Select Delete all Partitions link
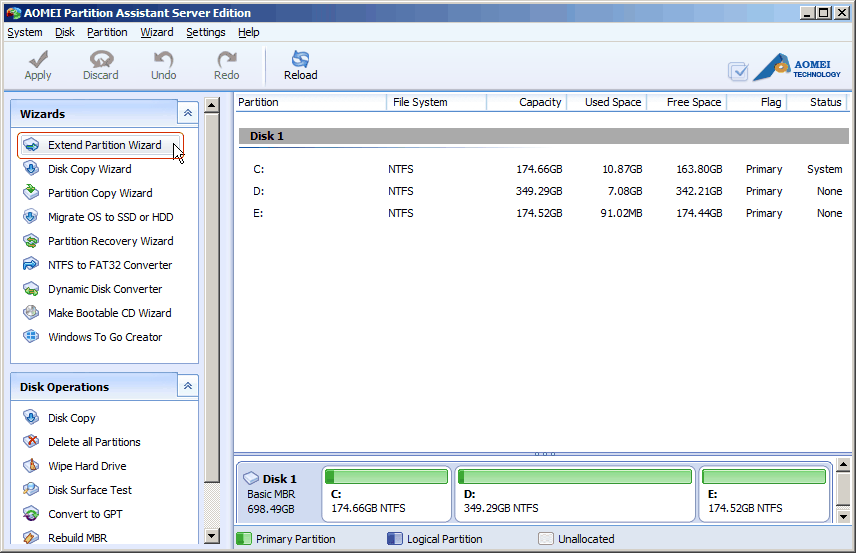The height and width of the screenshot is (553, 856). click(x=94, y=442)
